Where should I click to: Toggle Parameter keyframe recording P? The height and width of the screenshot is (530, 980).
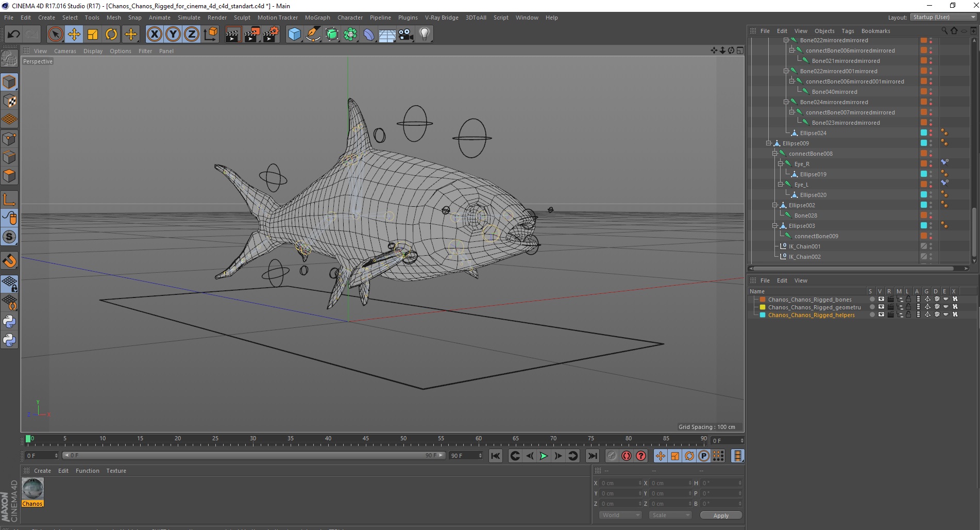pos(704,456)
